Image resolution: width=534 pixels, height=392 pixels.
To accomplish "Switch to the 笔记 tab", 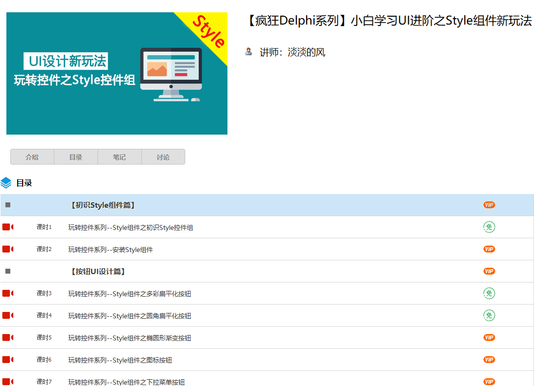I will pyautogui.click(x=119, y=157).
